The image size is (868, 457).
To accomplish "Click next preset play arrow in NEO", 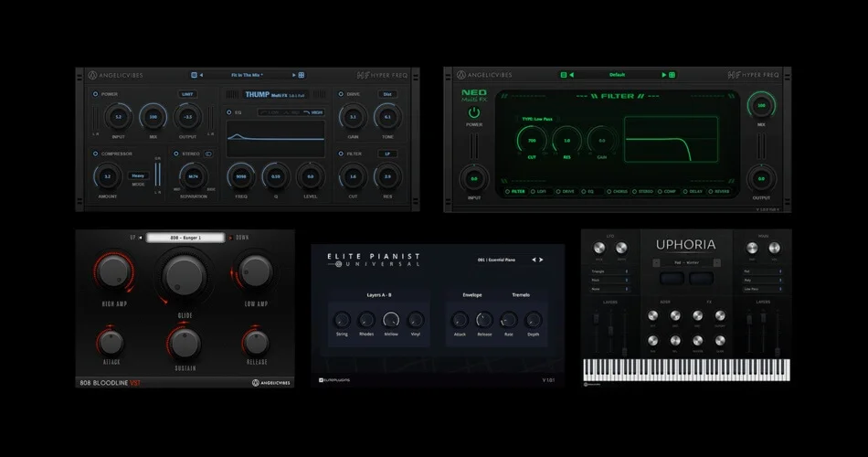I will click(x=663, y=75).
